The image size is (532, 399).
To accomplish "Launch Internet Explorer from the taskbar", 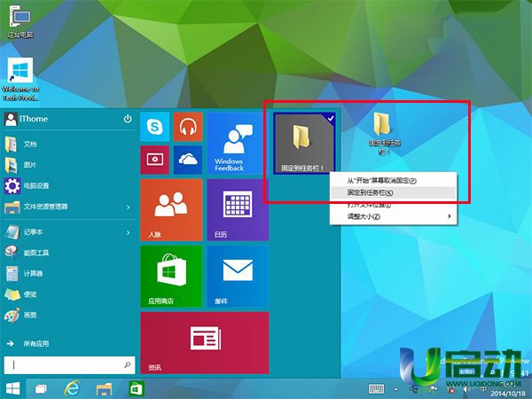I will pos(72,389).
